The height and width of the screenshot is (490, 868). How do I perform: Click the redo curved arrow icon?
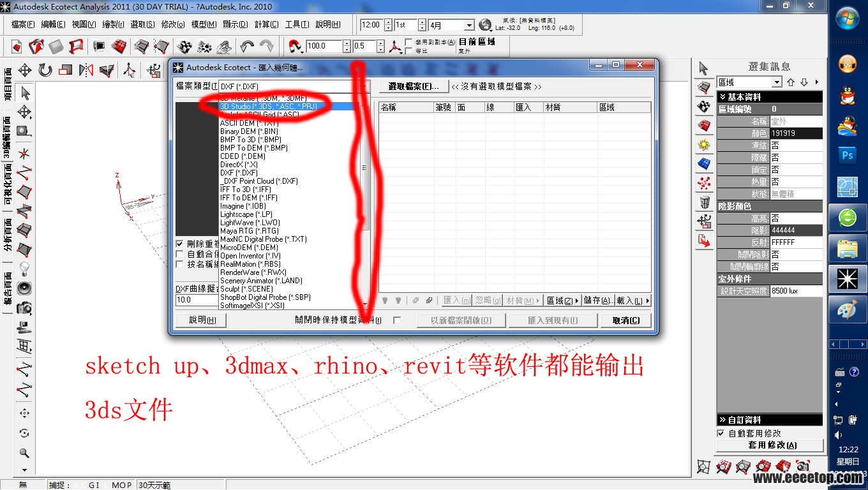coord(267,47)
